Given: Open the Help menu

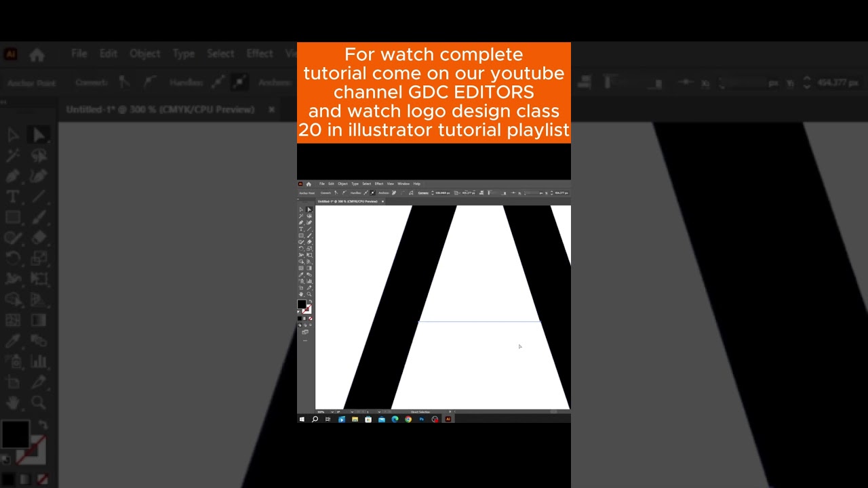Looking at the screenshot, I should point(417,184).
